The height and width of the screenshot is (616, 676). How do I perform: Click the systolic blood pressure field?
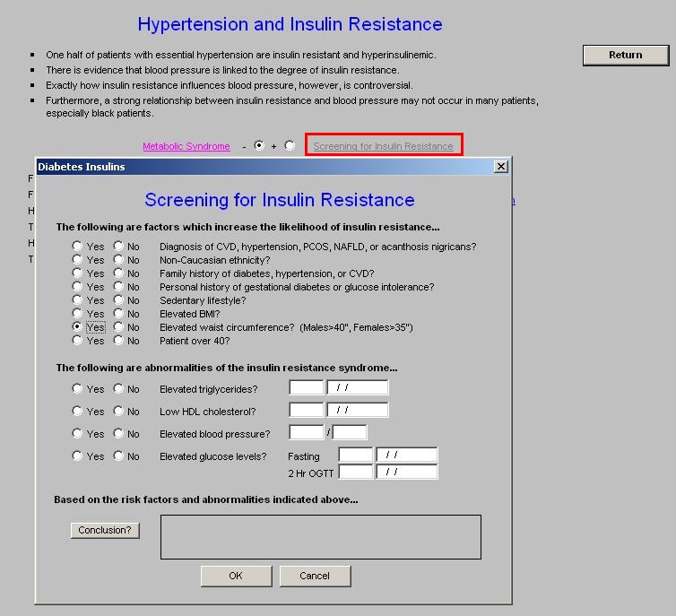coord(306,432)
